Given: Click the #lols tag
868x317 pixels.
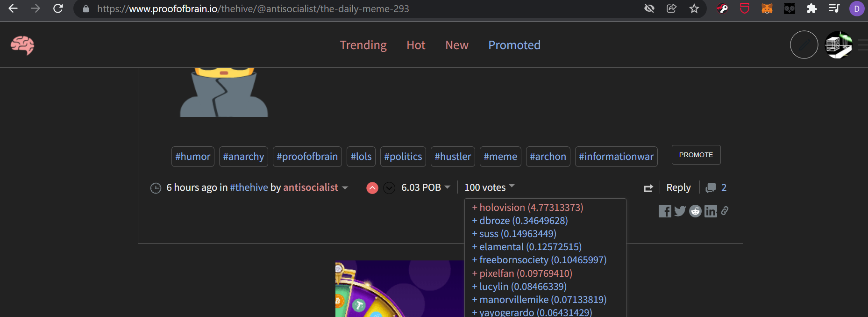Looking at the screenshot, I should (x=361, y=157).
